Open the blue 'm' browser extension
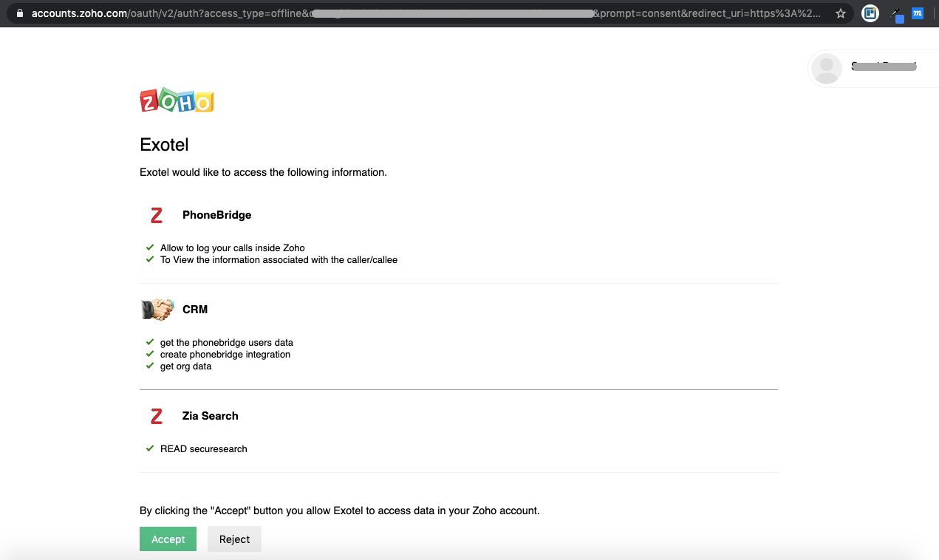This screenshot has width=939, height=560. point(918,13)
